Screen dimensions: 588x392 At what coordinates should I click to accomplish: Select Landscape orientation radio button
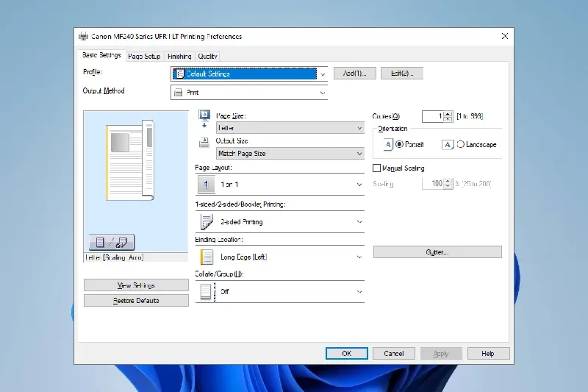tap(461, 144)
